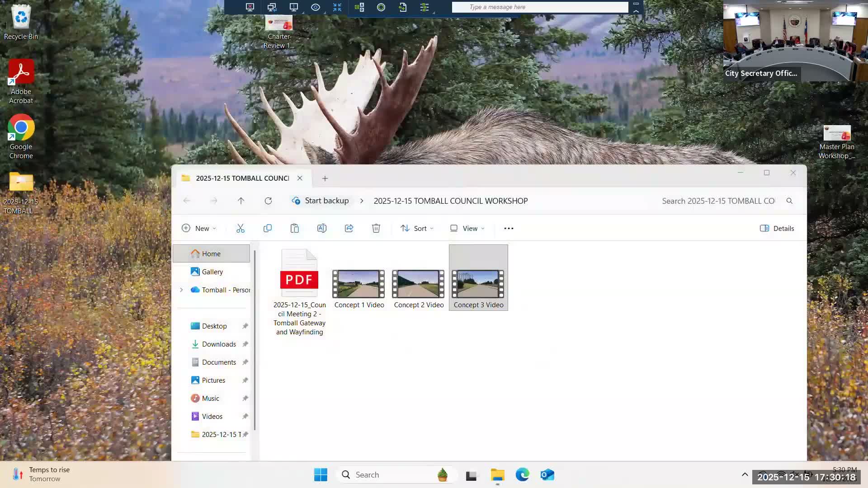
Task: Click the Rename icon in toolbar
Action: (322, 228)
